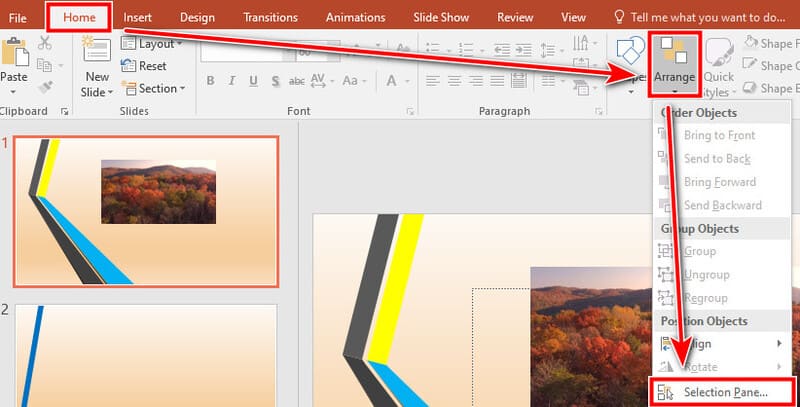Click the Text Direction icon
800x407 pixels.
pos(581,43)
